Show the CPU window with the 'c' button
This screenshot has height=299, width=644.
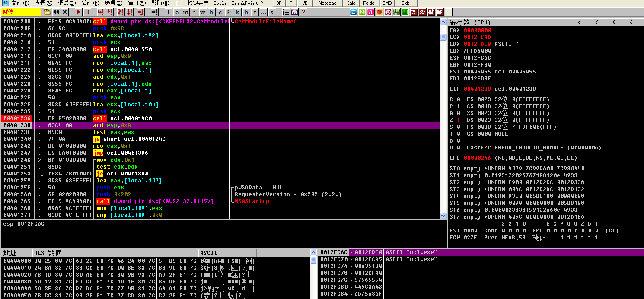pos(220,12)
